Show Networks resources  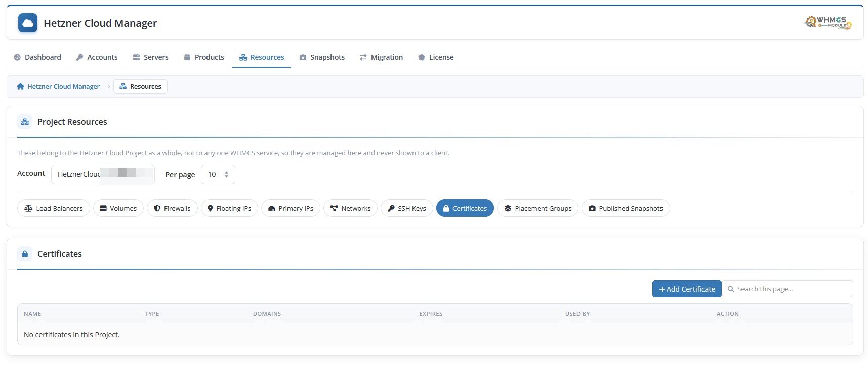[350, 208]
